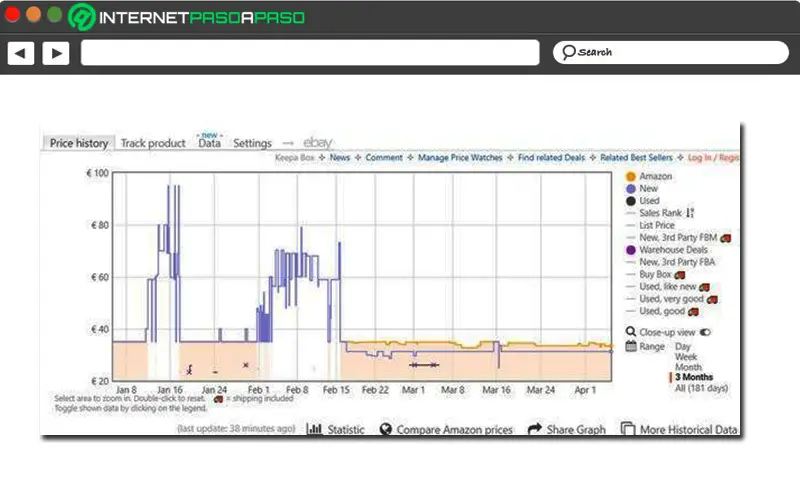Screen dimensions: 800x500
Task: Click the € 100 price axis label
Action: click(97, 173)
